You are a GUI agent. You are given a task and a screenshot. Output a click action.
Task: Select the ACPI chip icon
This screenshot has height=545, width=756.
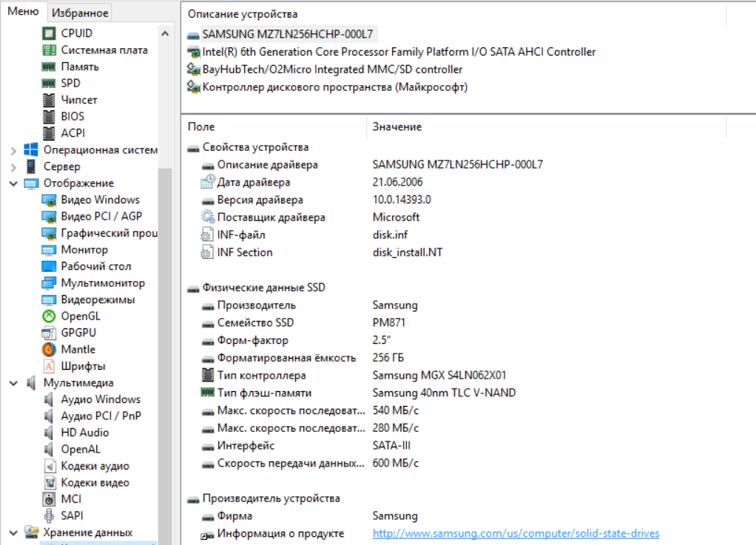click(x=49, y=133)
